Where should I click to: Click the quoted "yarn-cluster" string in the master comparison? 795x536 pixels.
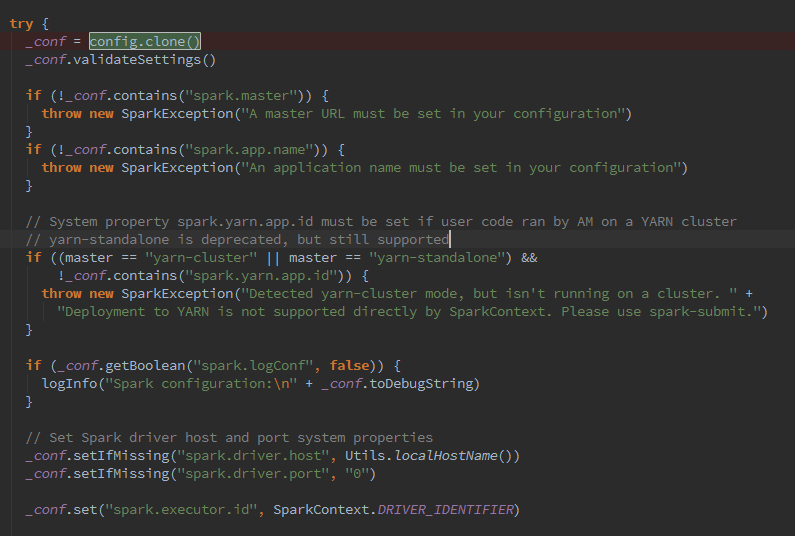(x=201, y=258)
